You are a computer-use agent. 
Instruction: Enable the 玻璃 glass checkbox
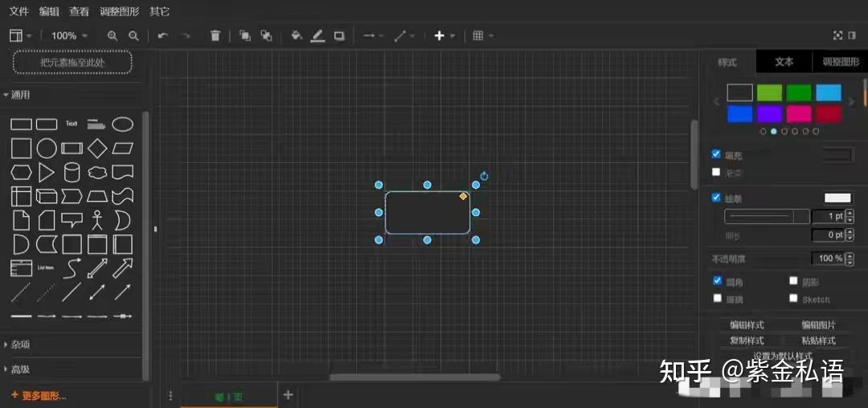[x=718, y=298]
